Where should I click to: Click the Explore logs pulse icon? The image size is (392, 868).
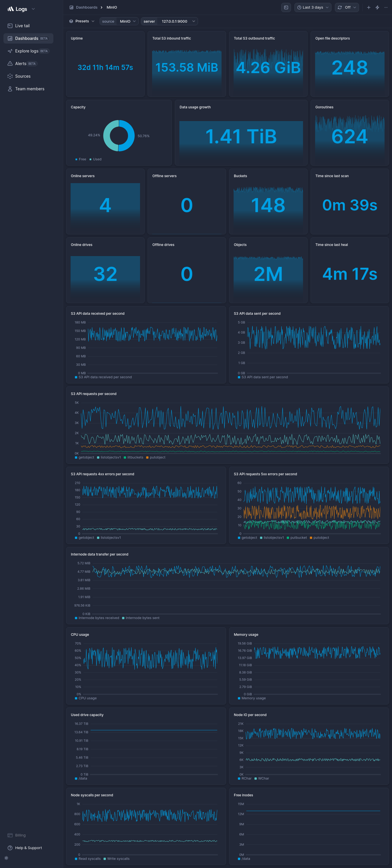10,51
